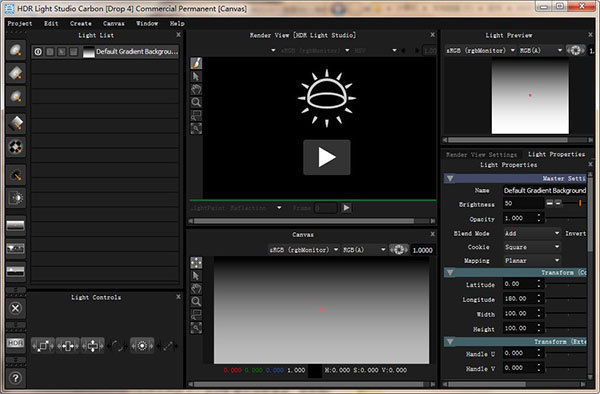600x394 pixels.
Task: Adjust the Brightness slider
Action: pos(575,203)
